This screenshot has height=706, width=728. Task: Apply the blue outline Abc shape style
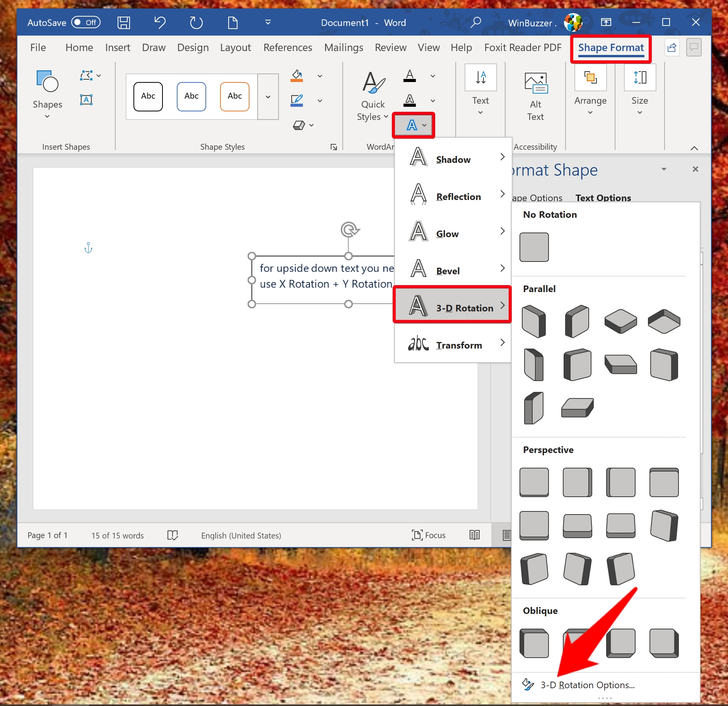(x=191, y=96)
